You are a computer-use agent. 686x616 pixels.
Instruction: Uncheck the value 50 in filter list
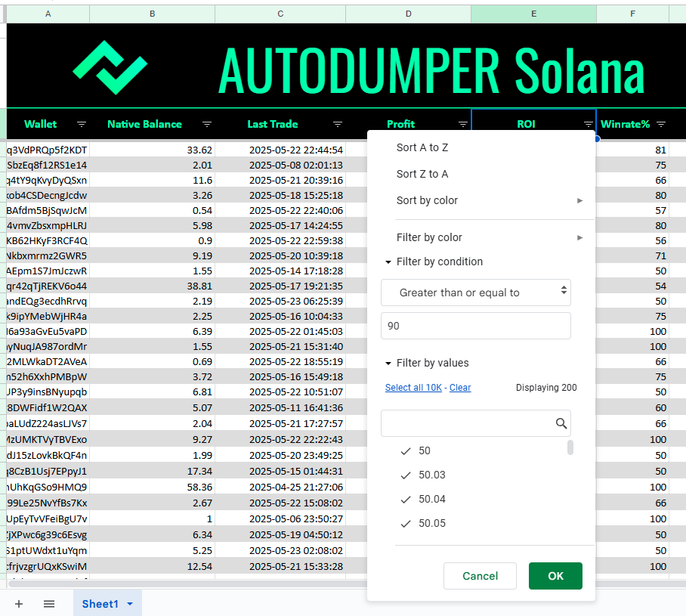(x=406, y=451)
